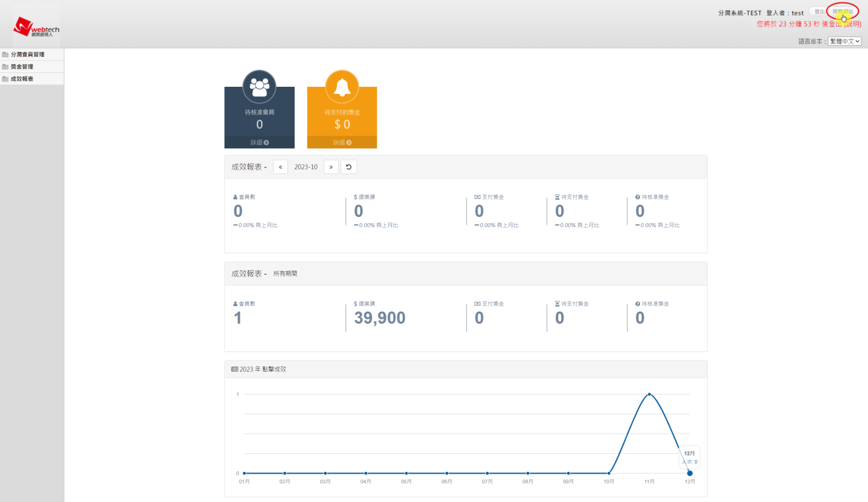
Task: Click 登出 to log out
Action: coord(819,12)
